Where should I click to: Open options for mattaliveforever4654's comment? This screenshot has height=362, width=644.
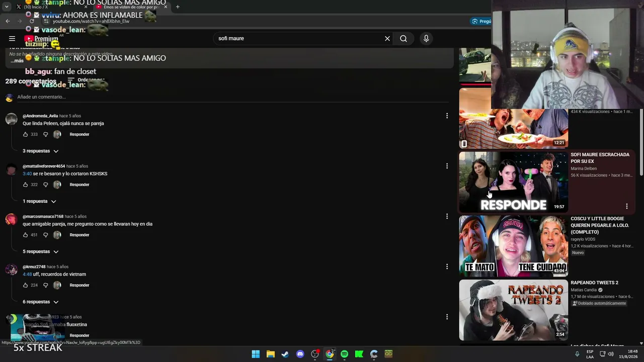click(447, 166)
